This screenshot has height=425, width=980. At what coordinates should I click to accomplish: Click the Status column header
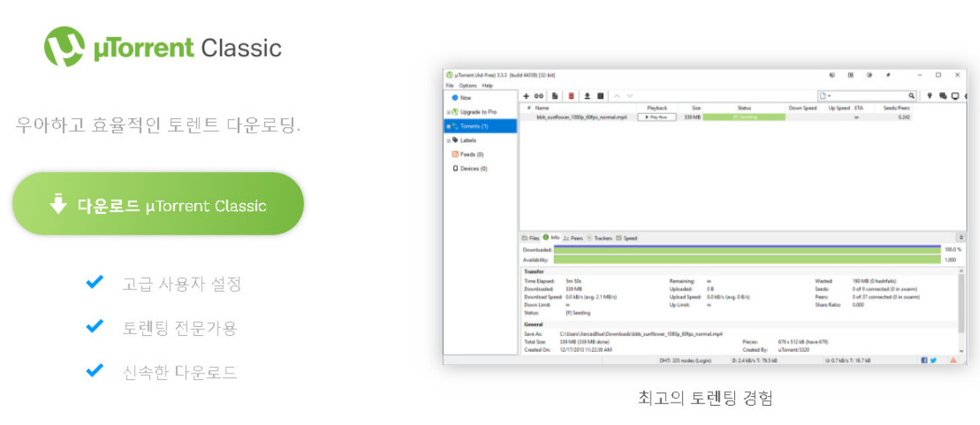744,108
